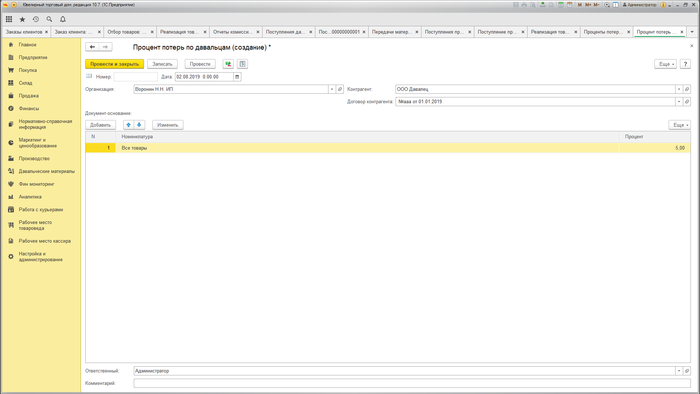Viewport: 700px width, 394px height.
Task: Select the Все товары table row
Action: click(x=388, y=148)
